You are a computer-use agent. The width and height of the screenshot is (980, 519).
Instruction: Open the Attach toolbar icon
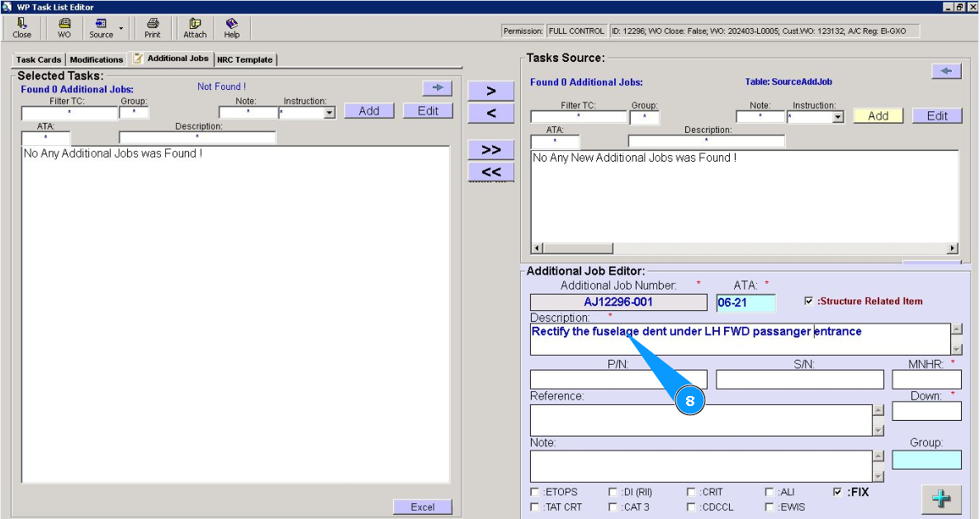point(195,28)
